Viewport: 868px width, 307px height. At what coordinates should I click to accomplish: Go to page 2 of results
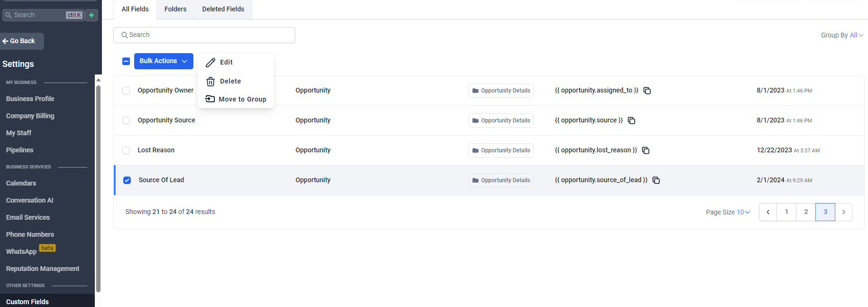coord(806,212)
